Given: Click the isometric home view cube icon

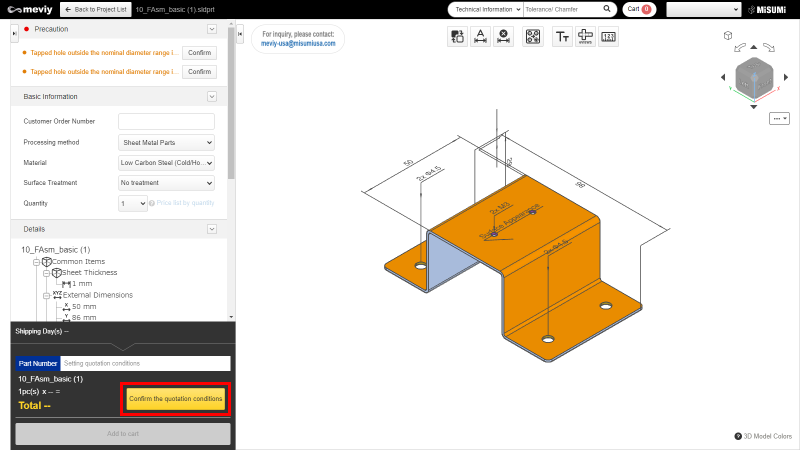Looking at the screenshot, I should tap(728, 35).
